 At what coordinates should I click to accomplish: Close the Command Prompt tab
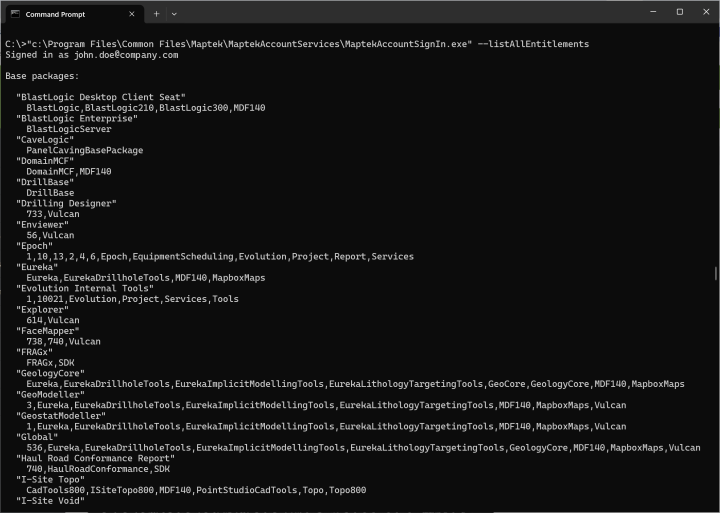(132, 14)
